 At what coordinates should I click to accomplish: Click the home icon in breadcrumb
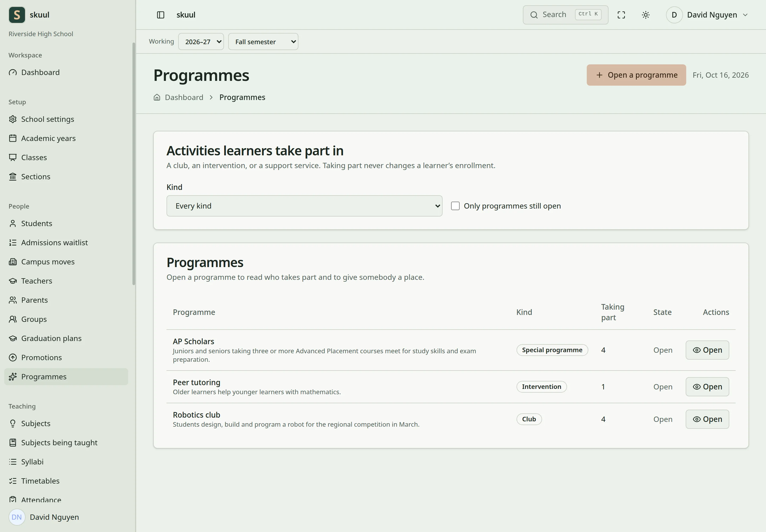pyautogui.click(x=157, y=97)
